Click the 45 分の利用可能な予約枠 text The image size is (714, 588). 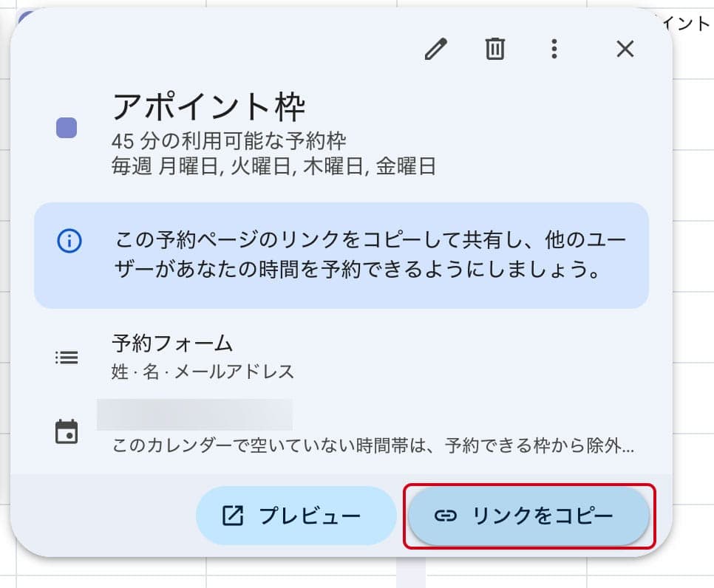coord(229,140)
